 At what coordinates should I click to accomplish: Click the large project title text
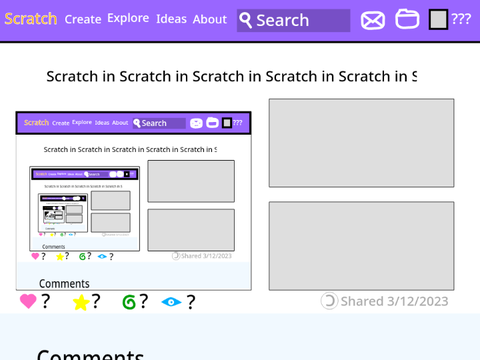231,76
